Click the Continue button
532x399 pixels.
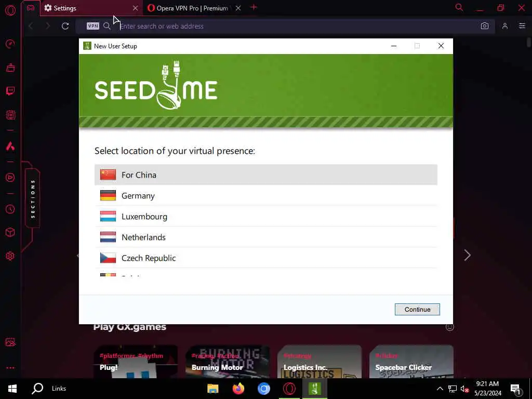click(x=417, y=310)
